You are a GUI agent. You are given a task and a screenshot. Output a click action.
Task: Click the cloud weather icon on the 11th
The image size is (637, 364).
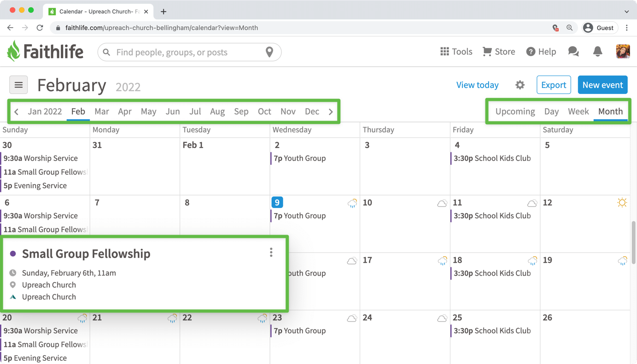[532, 203]
